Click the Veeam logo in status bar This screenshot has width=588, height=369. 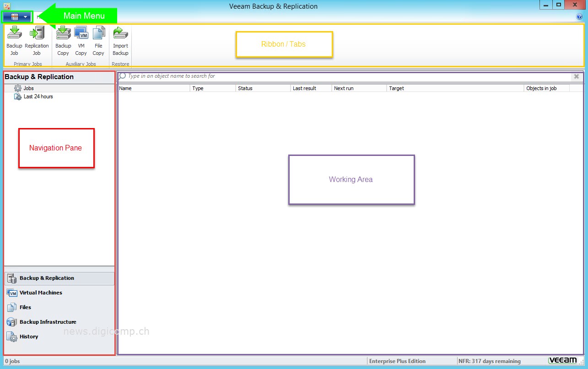[x=563, y=360]
